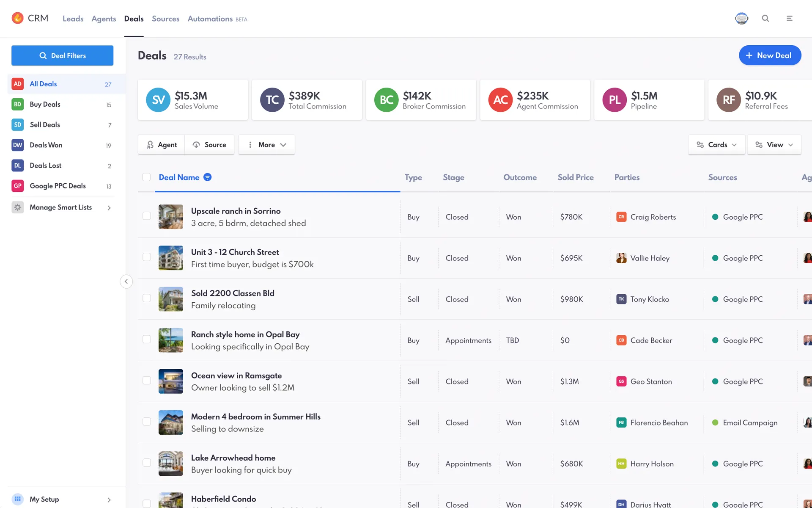Sort by the Sold Price column
The width and height of the screenshot is (812, 508).
tap(575, 177)
